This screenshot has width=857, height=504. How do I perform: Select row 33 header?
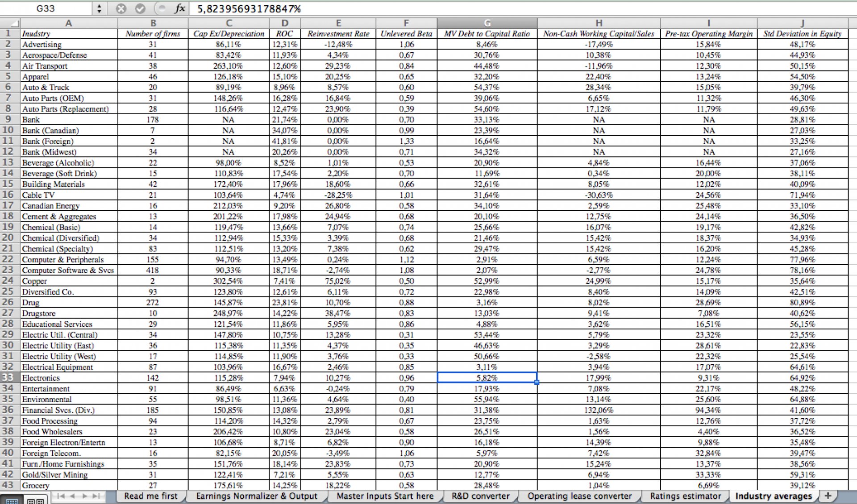pos(10,378)
